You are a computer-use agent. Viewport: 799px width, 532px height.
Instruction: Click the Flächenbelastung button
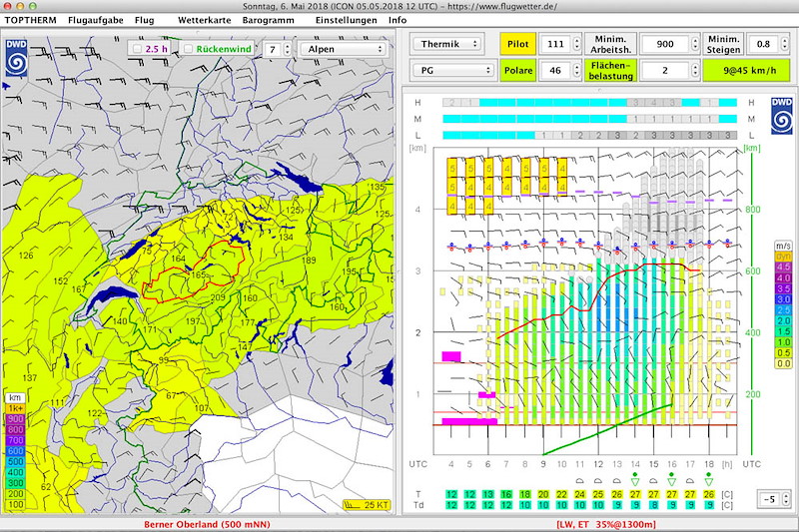click(610, 70)
